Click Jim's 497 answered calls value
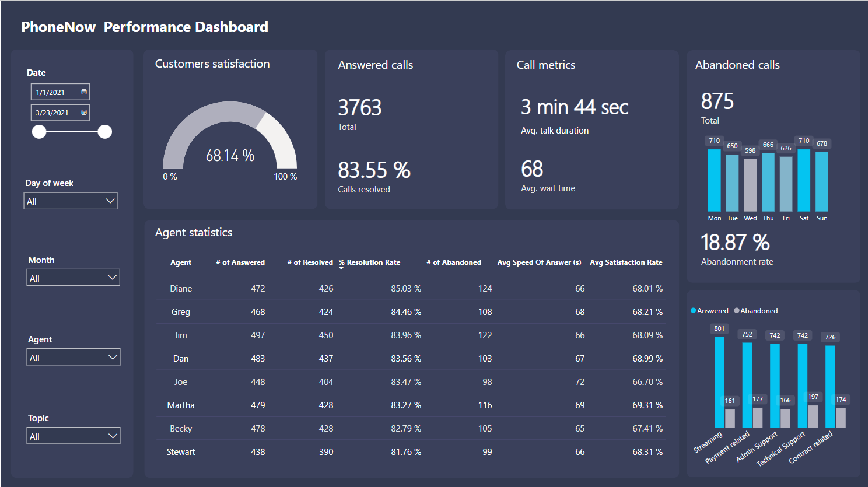 [258, 335]
